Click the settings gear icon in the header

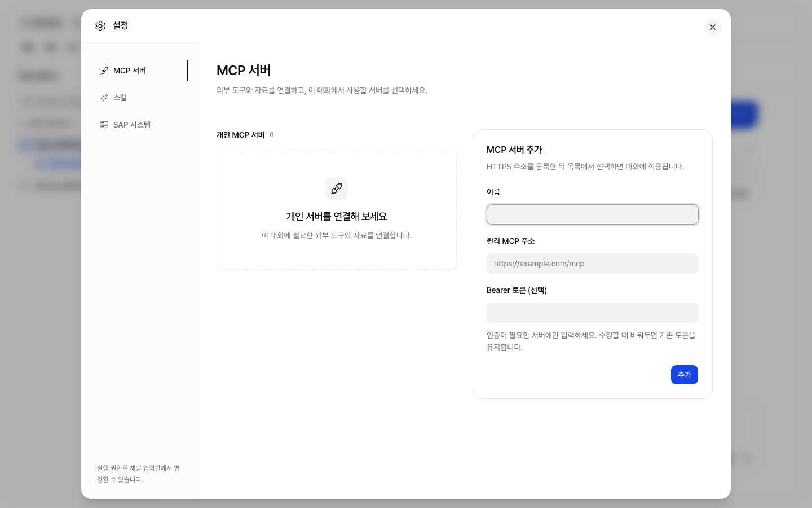coord(100,26)
